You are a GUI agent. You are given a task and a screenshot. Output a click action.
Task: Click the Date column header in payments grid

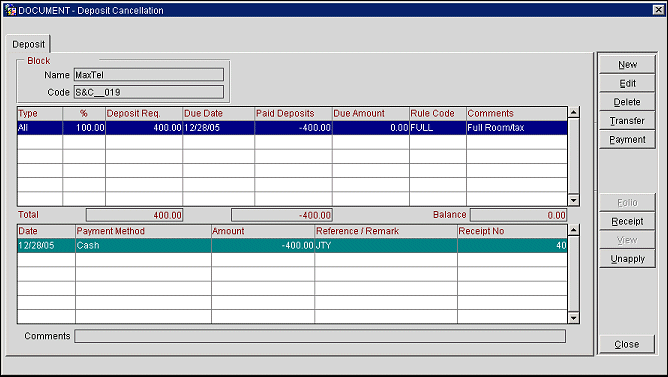(46, 231)
